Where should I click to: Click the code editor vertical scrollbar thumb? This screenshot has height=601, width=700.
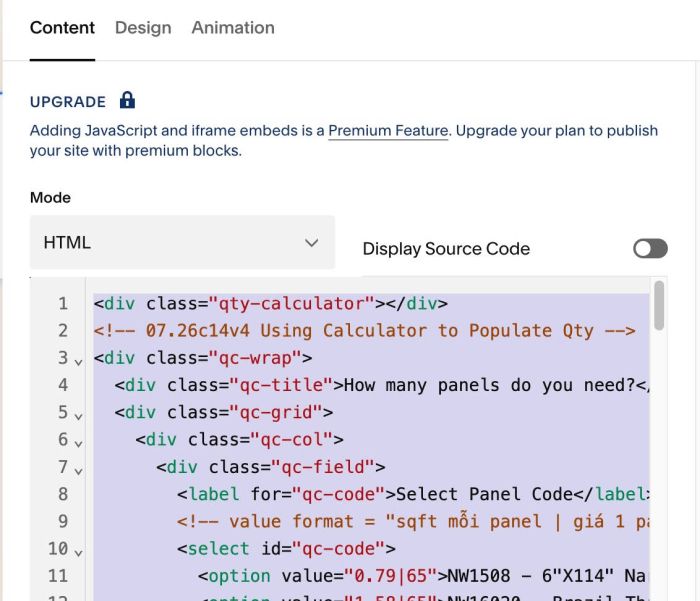point(658,305)
